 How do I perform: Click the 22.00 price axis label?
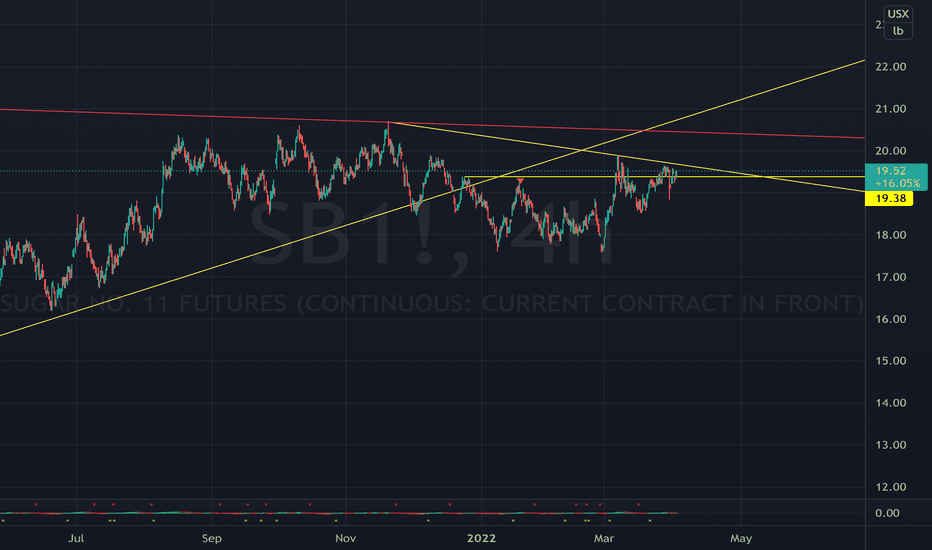pos(890,67)
